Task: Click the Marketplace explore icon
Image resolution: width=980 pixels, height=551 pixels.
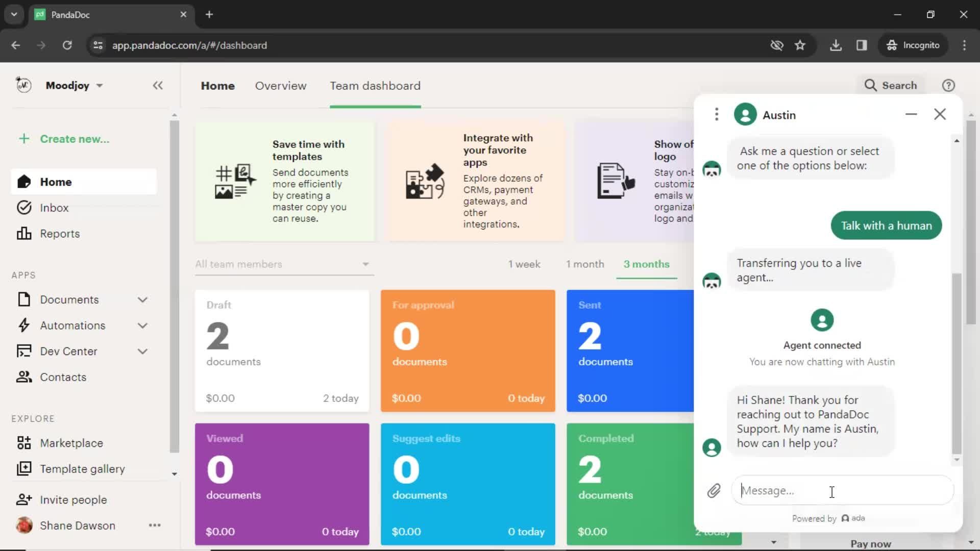Action: 24,443
